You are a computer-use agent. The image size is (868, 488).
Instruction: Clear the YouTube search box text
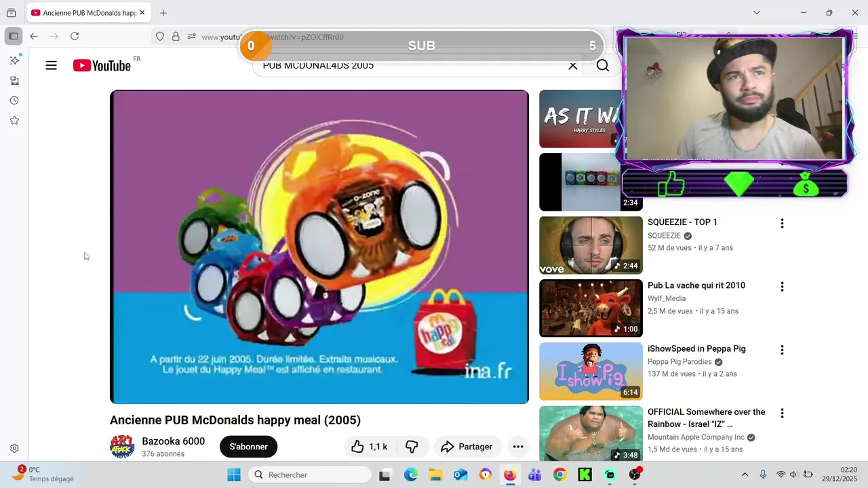[x=573, y=66]
